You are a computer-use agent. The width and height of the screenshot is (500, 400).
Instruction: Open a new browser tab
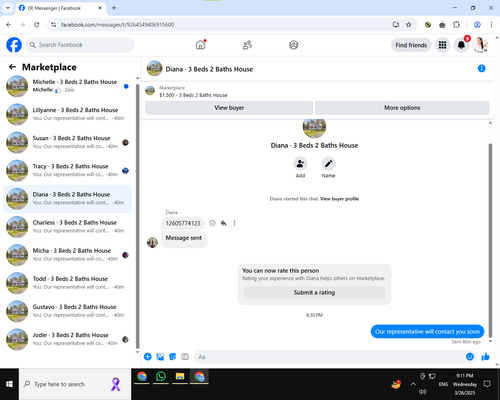point(114,8)
